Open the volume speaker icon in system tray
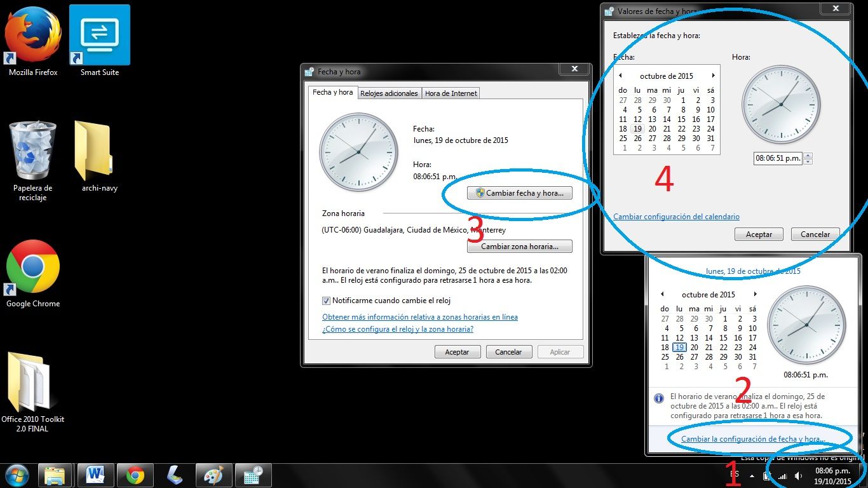868x488 pixels. click(798, 476)
